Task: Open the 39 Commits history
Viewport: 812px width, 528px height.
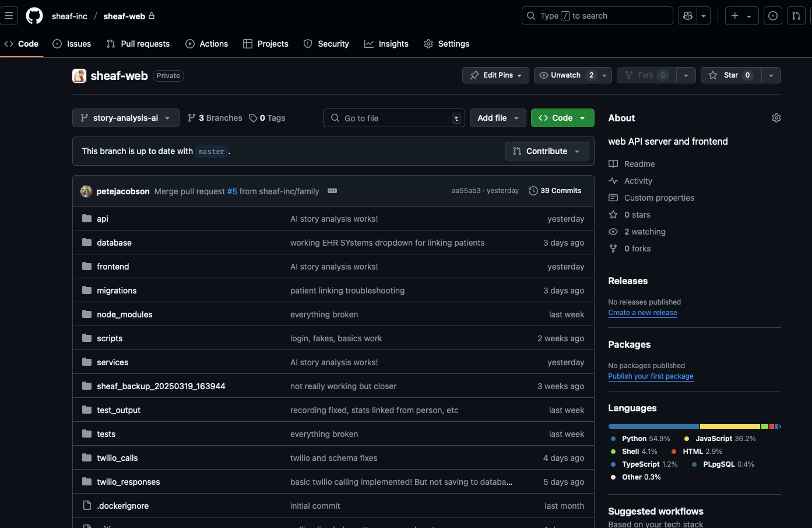Action: (555, 191)
